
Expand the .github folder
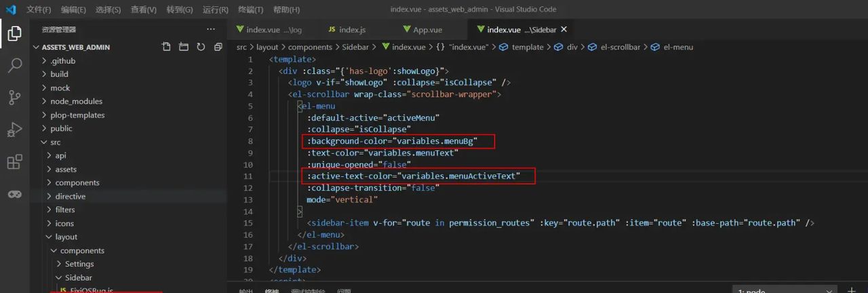pos(62,61)
